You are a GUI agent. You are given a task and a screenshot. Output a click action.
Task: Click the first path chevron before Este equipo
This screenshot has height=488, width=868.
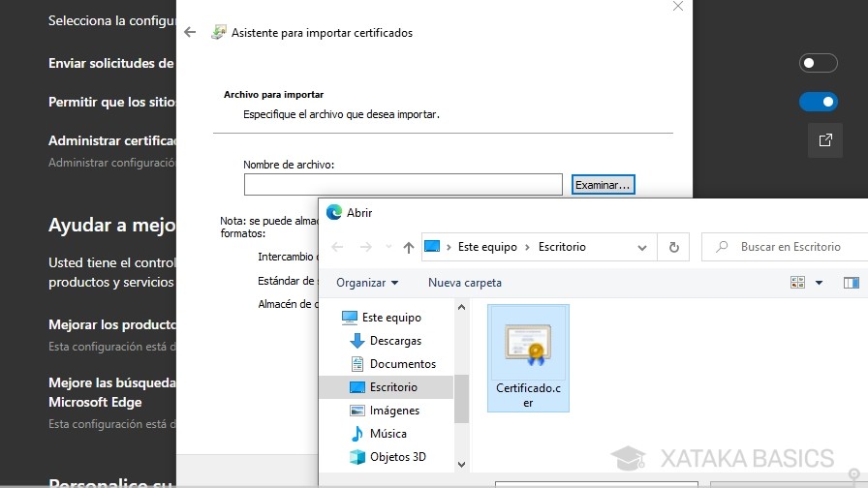pos(448,247)
